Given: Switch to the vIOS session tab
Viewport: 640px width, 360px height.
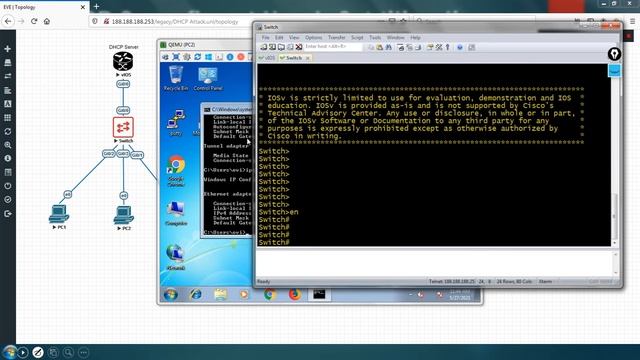Looking at the screenshot, I should coord(267,58).
